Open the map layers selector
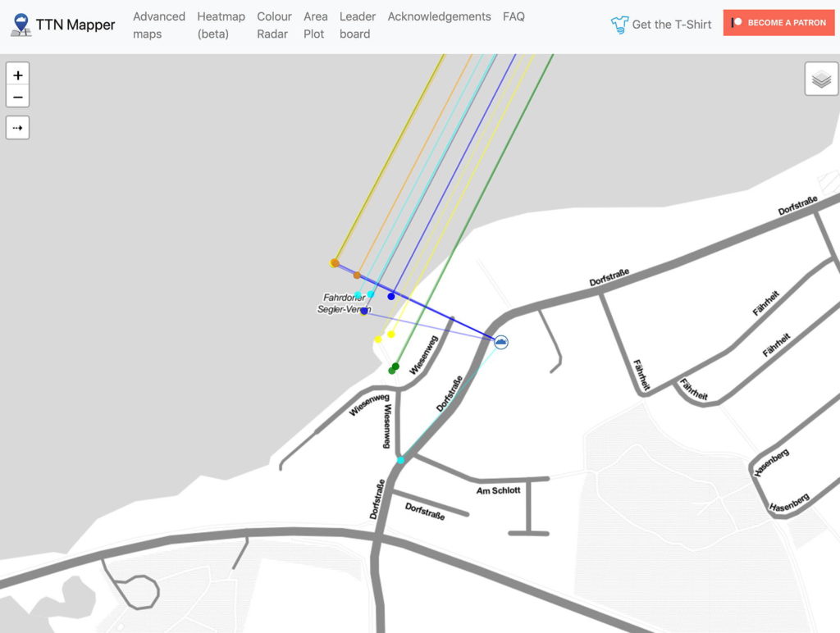Screen dimensions: 840x633 tap(820, 80)
